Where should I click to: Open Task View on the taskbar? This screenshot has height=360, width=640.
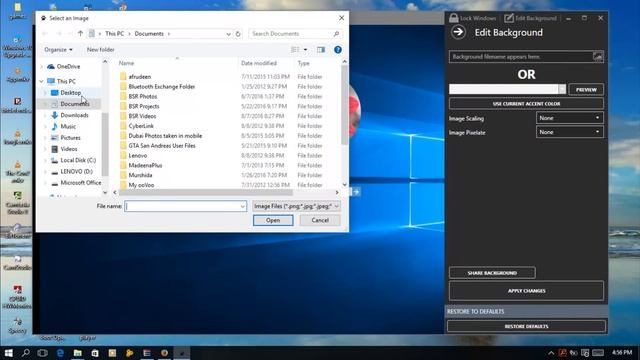pyautogui.click(x=42, y=353)
